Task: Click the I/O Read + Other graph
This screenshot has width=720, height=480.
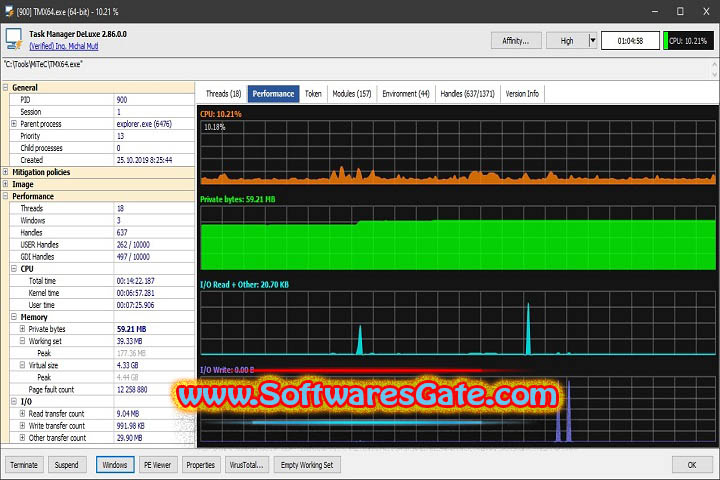Action: (458, 323)
